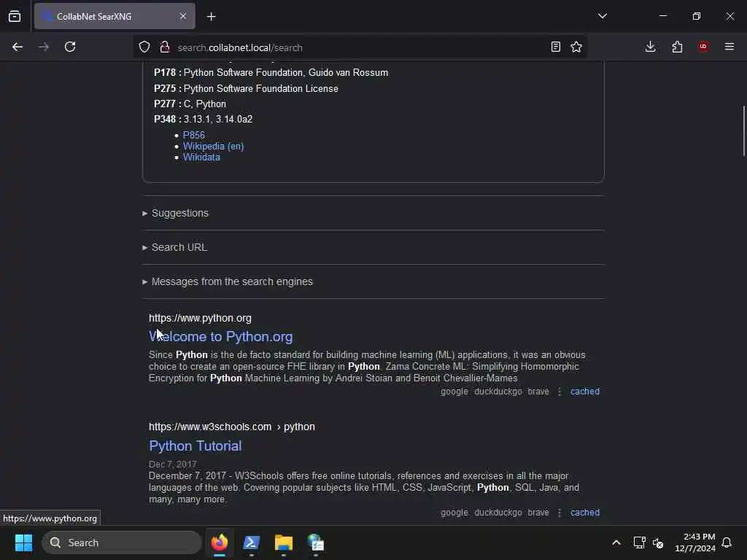Image resolution: width=747 pixels, height=560 pixels.
Task: Select the CollabNet SearXNG tab
Action: 115,16
